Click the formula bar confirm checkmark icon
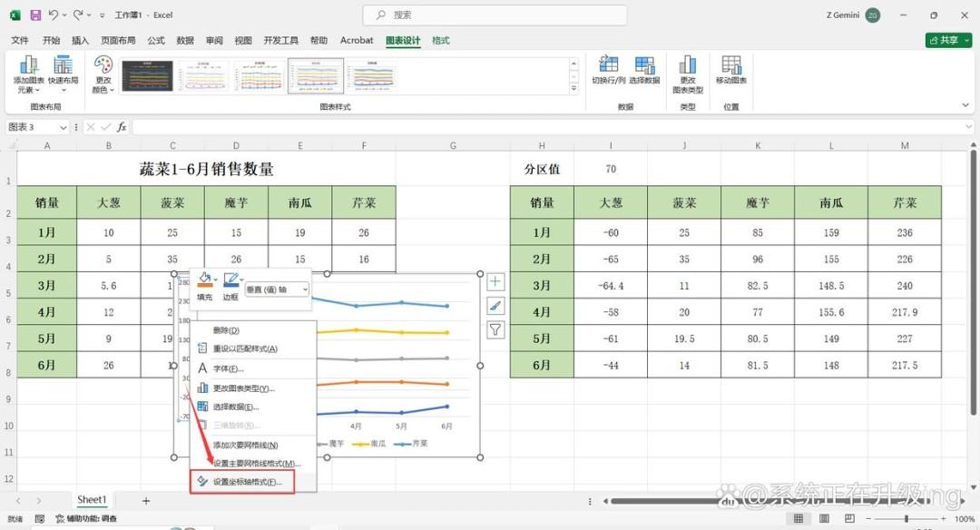980x530 pixels. 105,127
